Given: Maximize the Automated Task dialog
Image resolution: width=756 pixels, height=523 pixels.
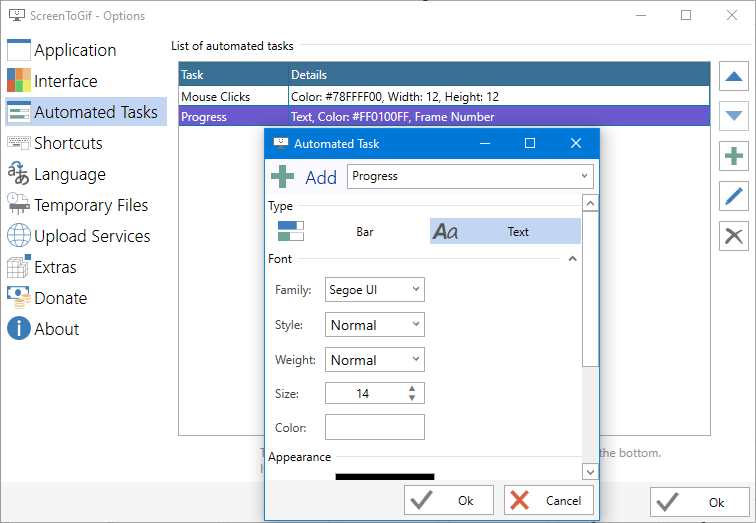Looking at the screenshot, I should pos(530,143).
